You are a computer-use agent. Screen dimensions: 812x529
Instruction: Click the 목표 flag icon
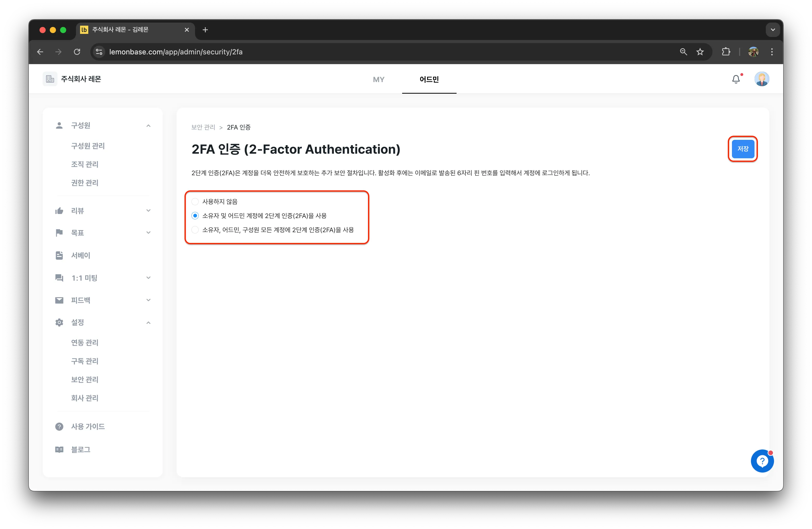[59, 233]
